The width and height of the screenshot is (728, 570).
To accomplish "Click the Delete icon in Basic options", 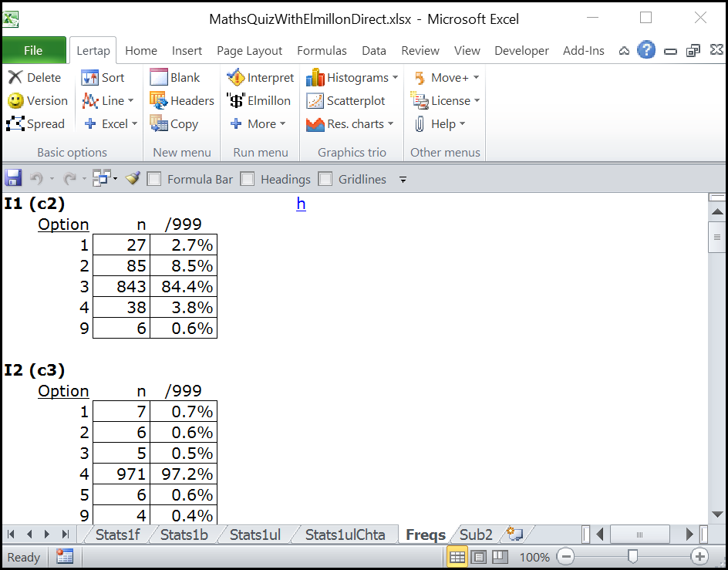I will point(15,77).
